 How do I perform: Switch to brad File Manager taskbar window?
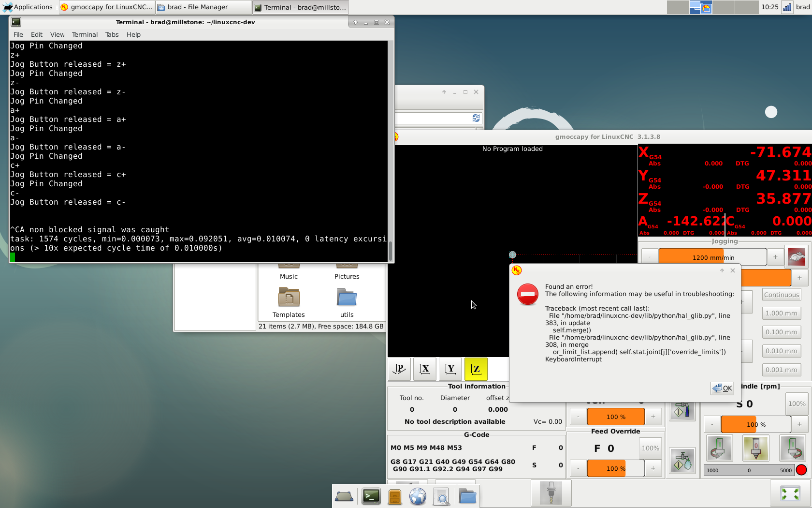(203, 7)
